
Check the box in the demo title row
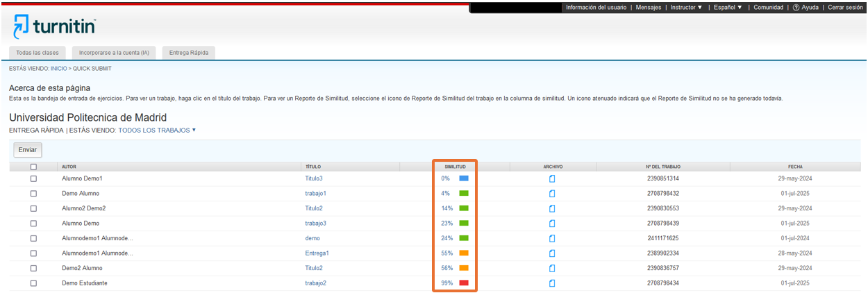(x=33, y=238)
